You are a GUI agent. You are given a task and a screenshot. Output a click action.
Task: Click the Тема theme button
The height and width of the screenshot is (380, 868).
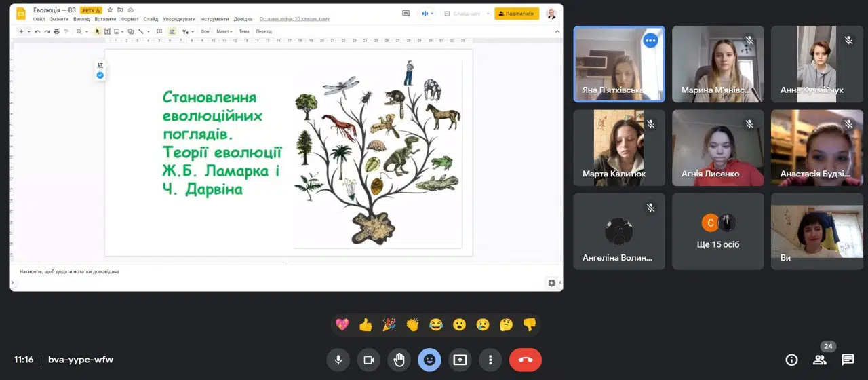[244, 31]
